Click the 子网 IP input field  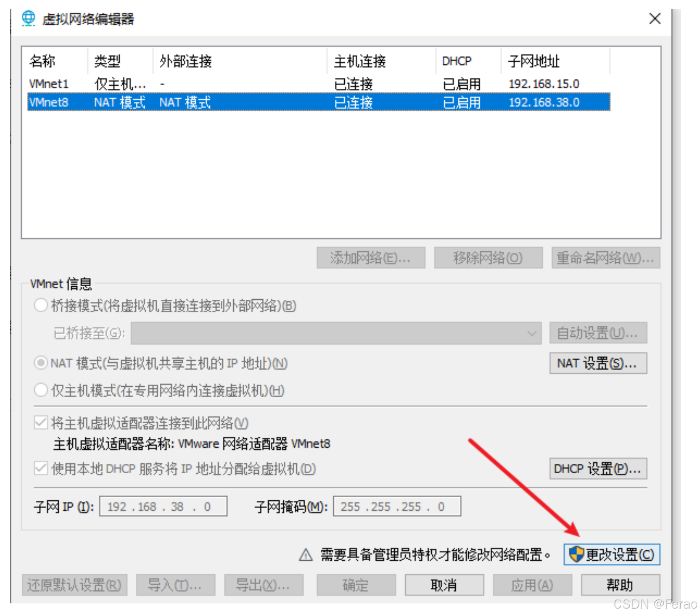pyautogui.click(x=163, y=506)
